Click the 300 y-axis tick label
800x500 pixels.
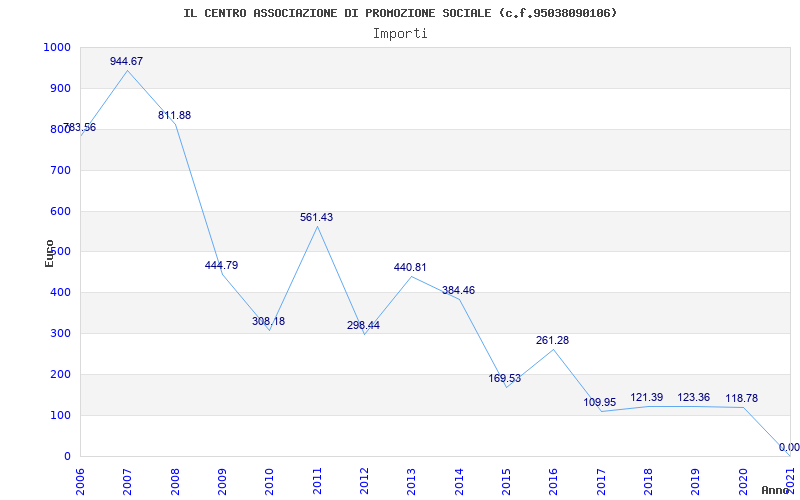coord(60,334)
